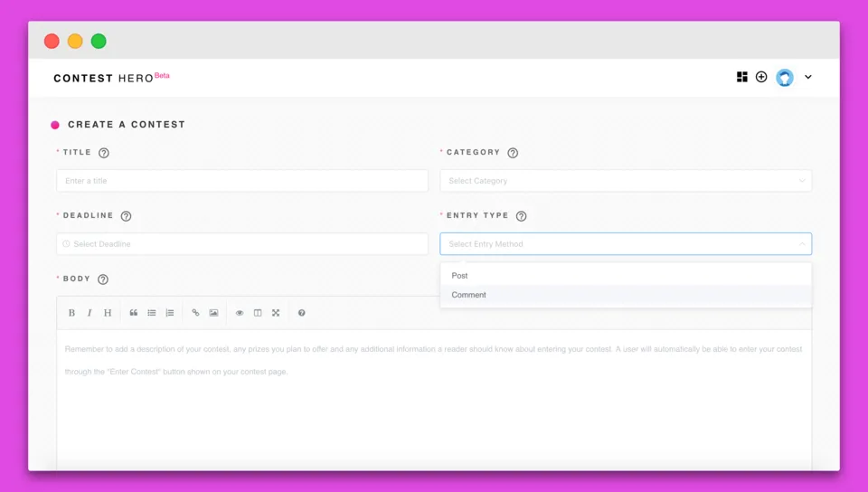Viewport: 868px width, 492px height.
Task: Choose Post entry type option
Action: coord(626,276)
